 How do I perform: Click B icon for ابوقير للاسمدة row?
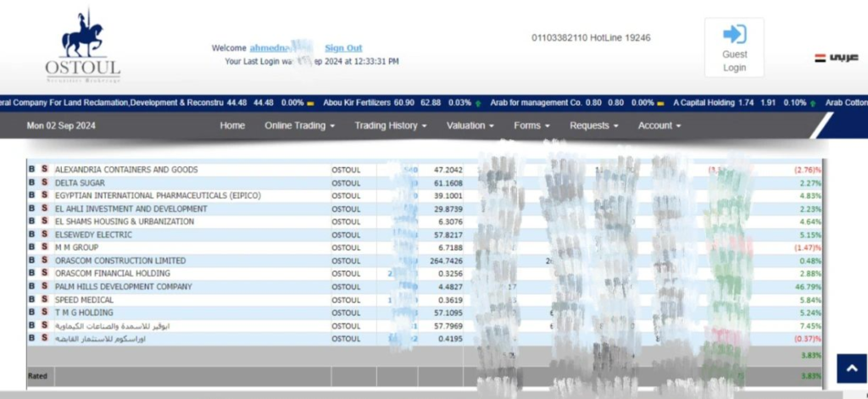pos(31,325)
